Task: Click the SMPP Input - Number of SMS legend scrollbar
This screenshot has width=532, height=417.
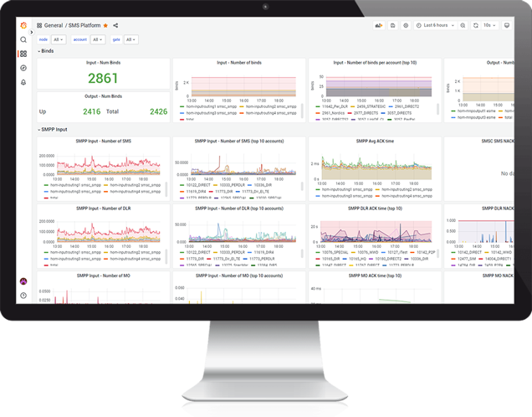Action: 166,188
